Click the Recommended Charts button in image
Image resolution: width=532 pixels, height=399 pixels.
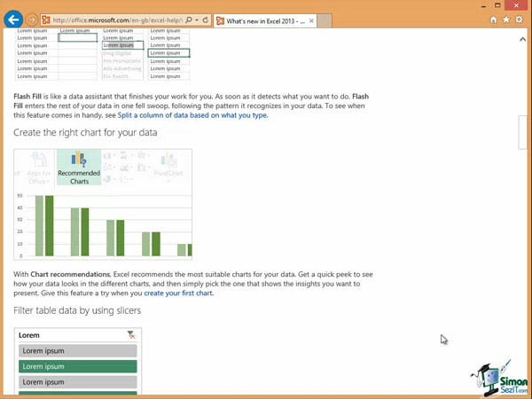click(79, 168)
